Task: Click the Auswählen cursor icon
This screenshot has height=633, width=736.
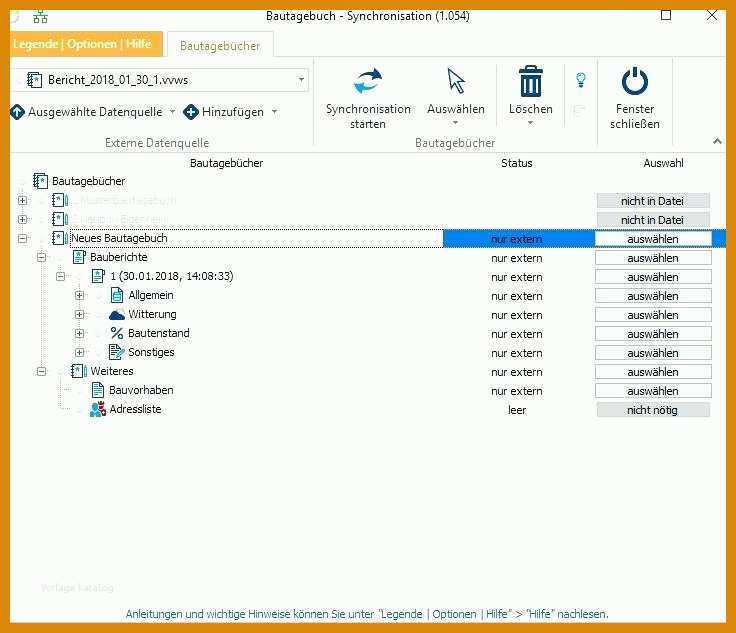Action: (456, 81)
